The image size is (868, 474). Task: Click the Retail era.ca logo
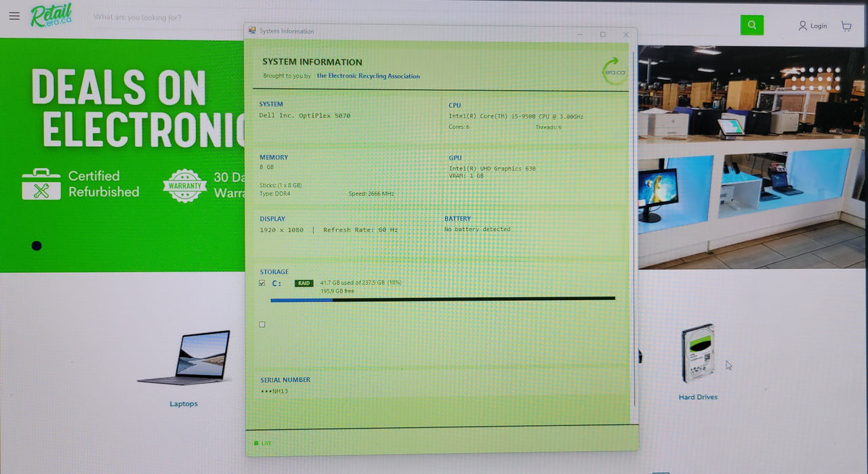(x=51, y=15)
